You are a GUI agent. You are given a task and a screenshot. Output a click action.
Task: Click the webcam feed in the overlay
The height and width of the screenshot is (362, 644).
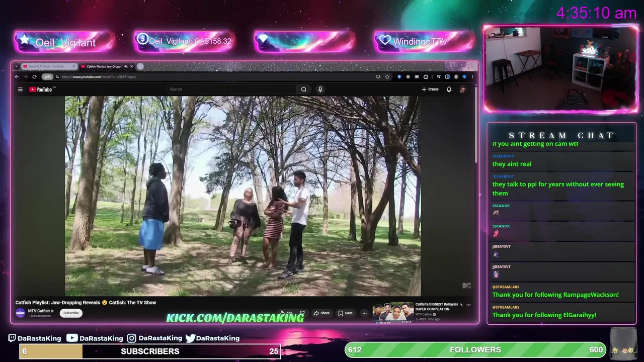tap(561, 69)
